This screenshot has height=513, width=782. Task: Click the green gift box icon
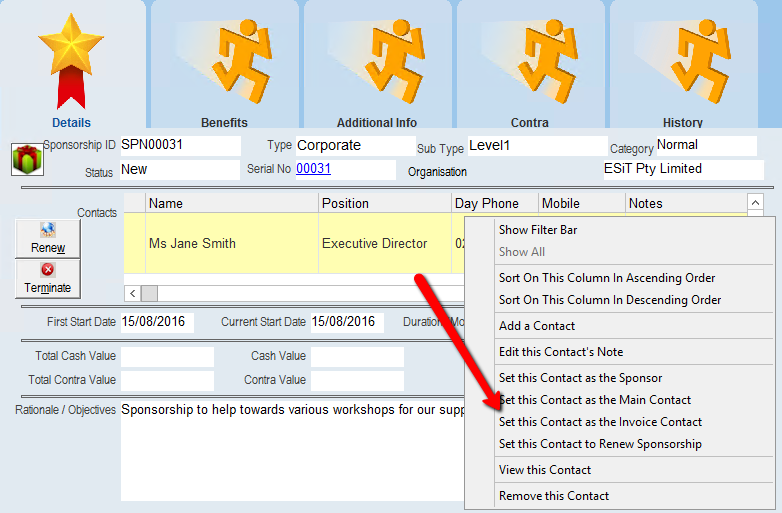[x=23, y=159]
